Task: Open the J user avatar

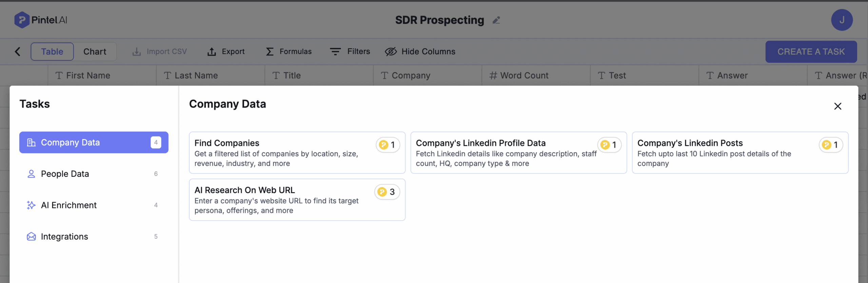Action: [x=842, y=20]
